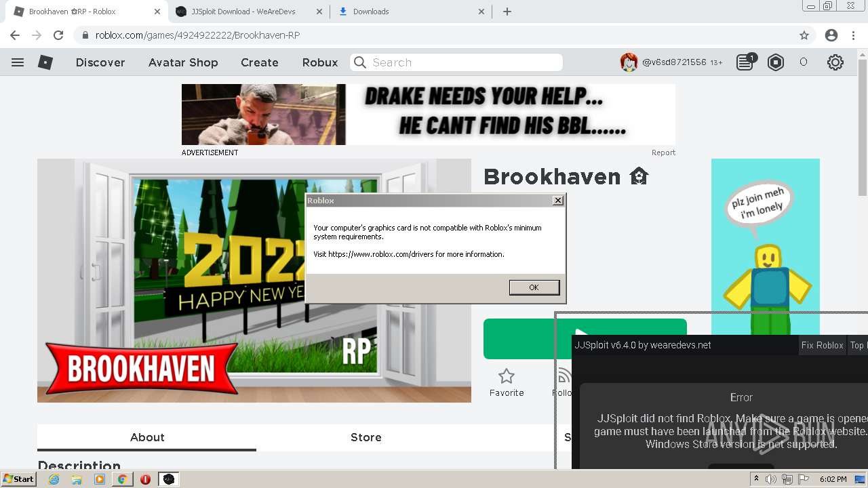Open the file explorer taskbar icon

[x=77, y=479]
